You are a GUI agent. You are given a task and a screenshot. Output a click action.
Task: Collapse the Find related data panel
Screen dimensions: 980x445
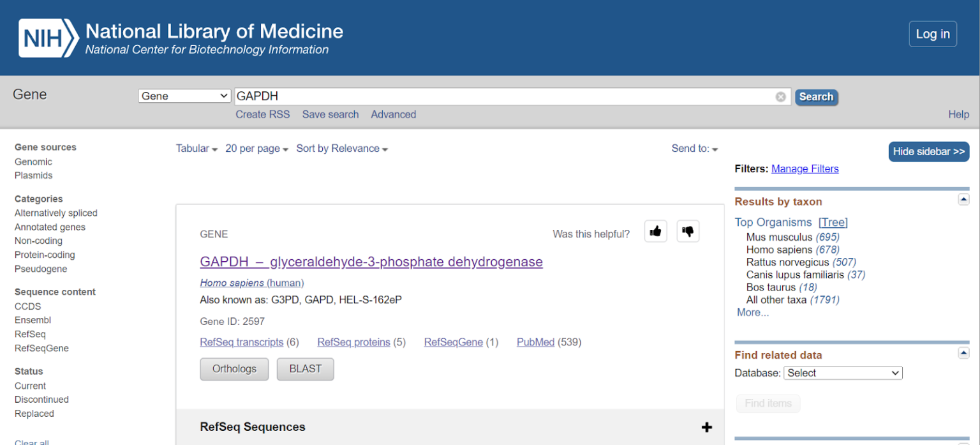[963, 353]
